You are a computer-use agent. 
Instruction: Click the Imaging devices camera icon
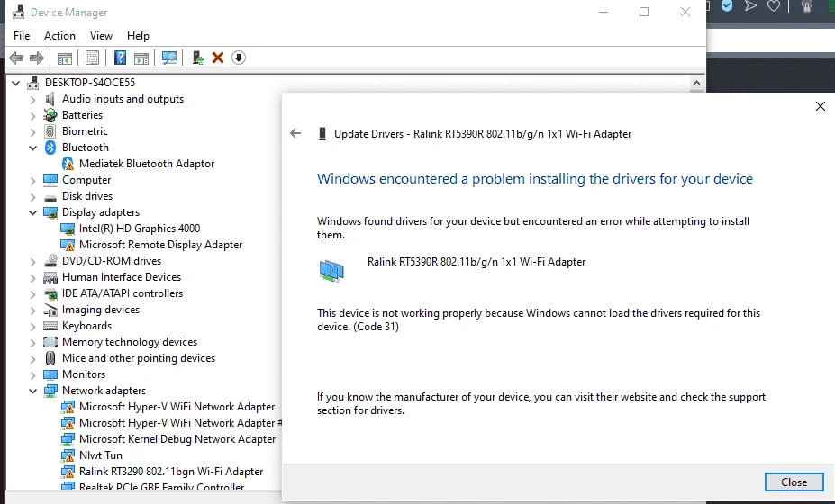coord(50,310)
